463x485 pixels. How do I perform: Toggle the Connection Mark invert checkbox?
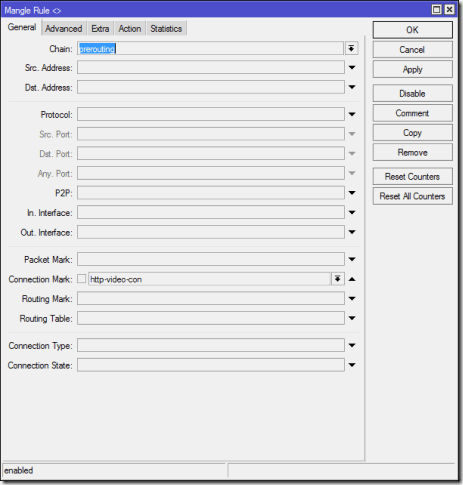82,279
